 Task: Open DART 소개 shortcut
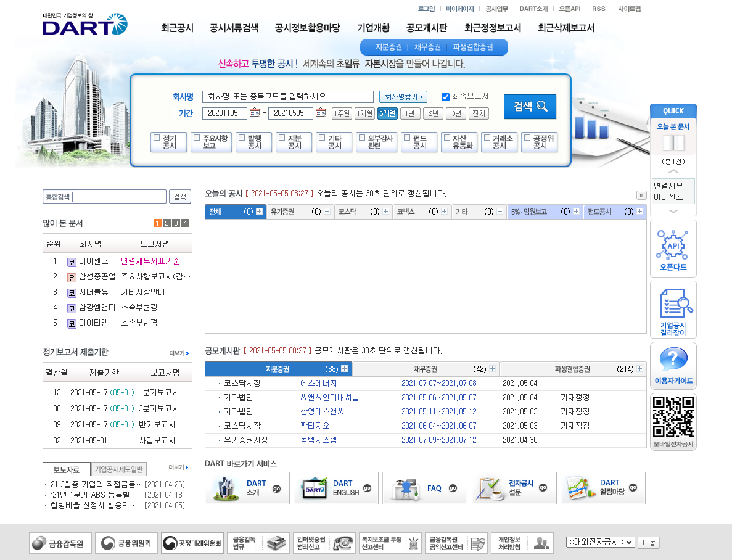point(247,488)
